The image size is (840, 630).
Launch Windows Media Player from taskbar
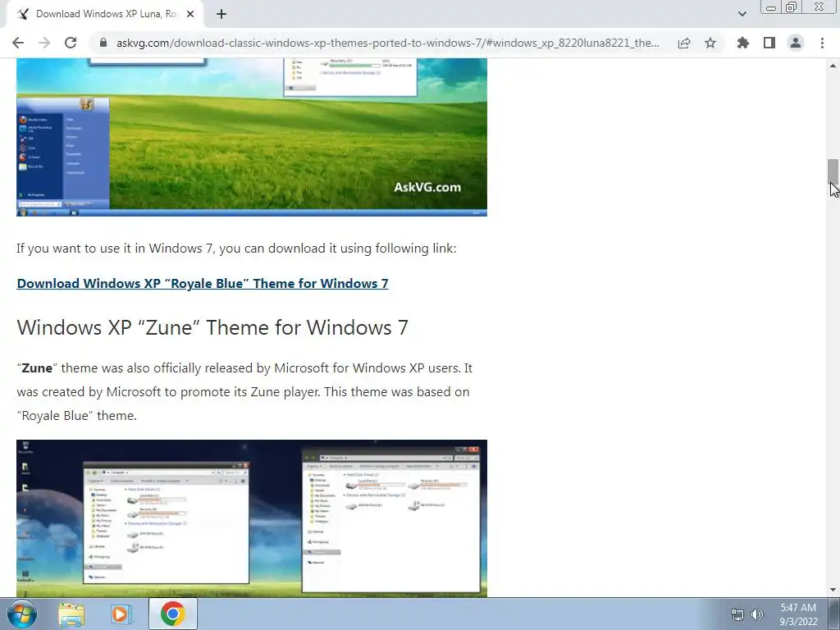[x=121, y=614]
